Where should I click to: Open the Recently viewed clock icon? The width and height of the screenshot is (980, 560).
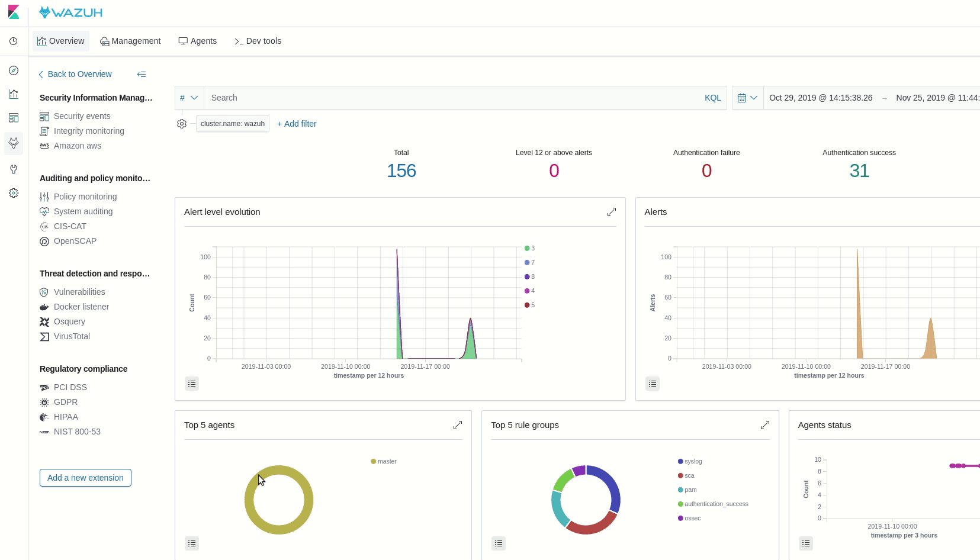[x=14, y=41]
